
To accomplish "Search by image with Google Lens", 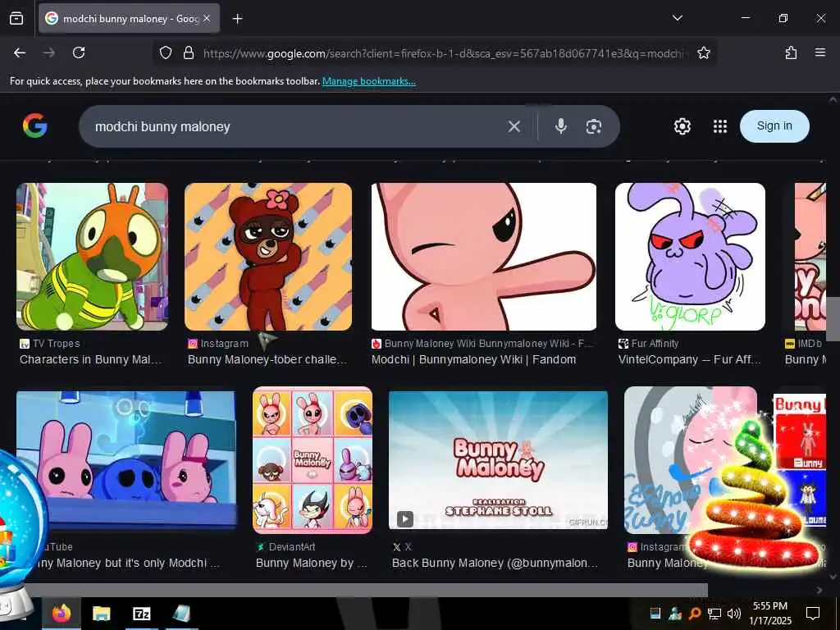I will (594, 126).
